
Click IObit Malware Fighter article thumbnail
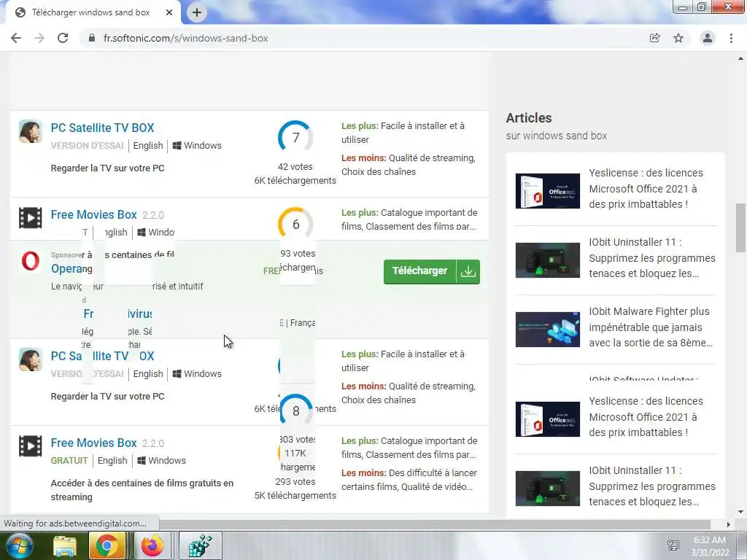click(548, 330)
